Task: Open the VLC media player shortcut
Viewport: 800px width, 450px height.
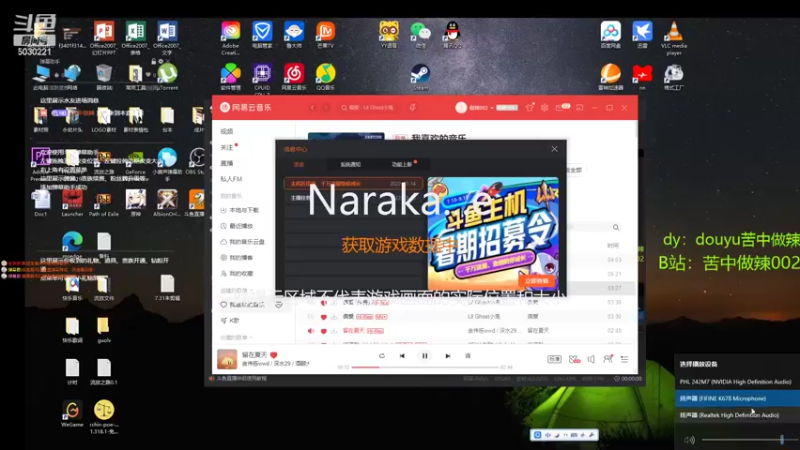Action: [673, 38]
